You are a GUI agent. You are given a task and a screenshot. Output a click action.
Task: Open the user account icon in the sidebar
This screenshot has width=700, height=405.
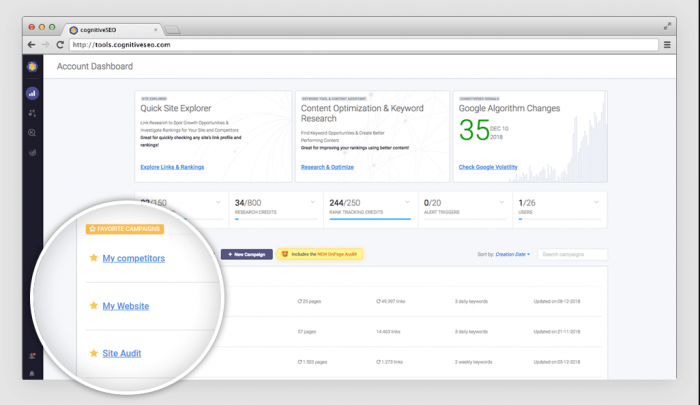point(32,356)
